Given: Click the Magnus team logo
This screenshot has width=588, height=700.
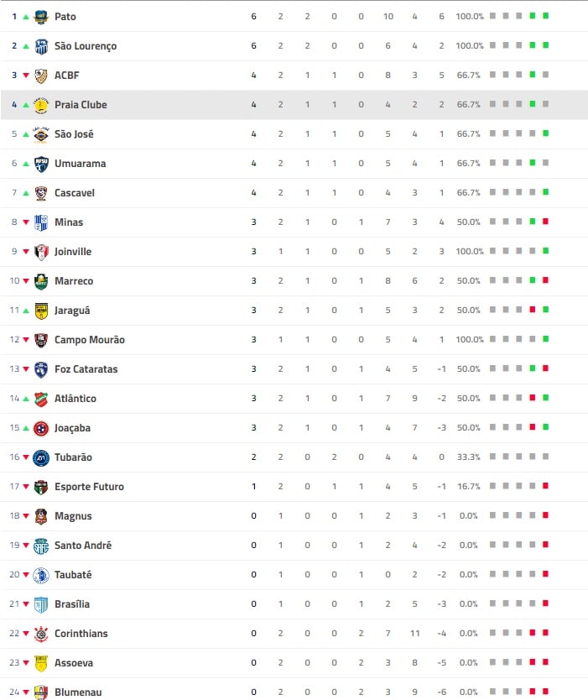Looking at the screenshot, I should (x=41, y=516).
